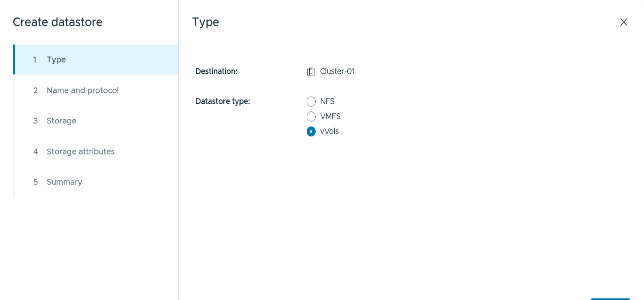Select the VMFS radio button
Viewport: 644px width, 300px height.
point(311,116)
